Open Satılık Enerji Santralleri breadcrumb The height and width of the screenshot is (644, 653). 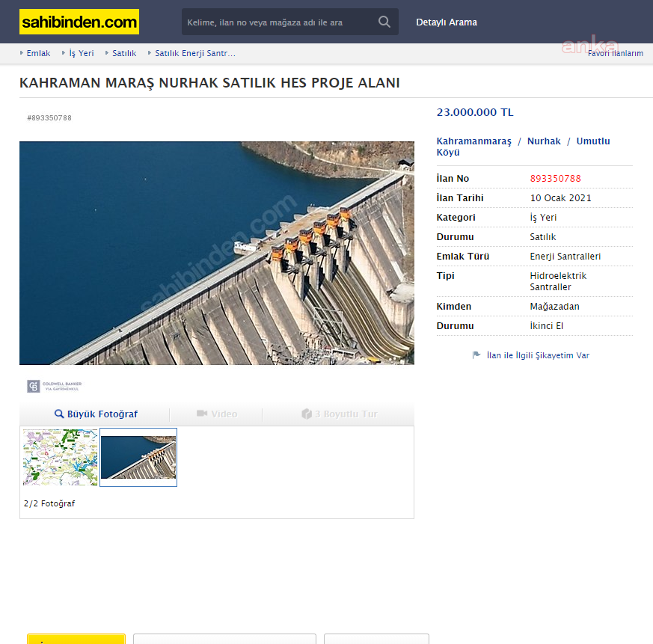(x=194, y=54)
